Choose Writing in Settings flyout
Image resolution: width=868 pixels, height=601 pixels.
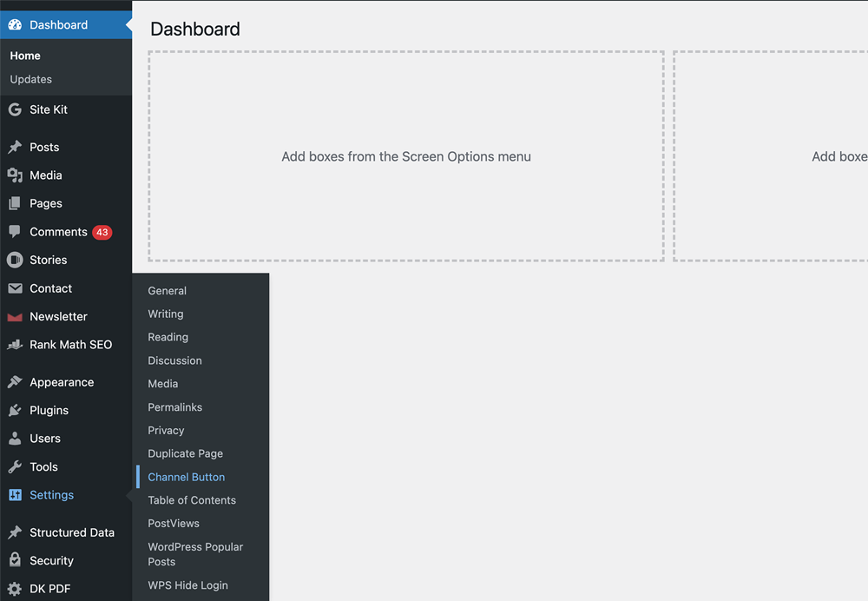pos(166,314)
